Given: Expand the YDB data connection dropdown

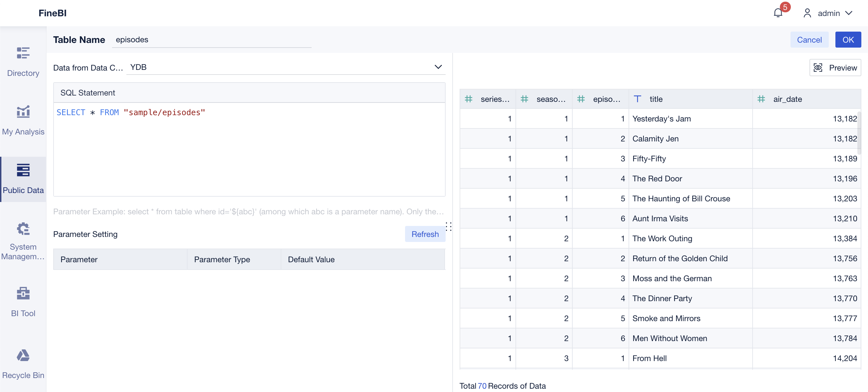Looking at the screenshot, I should pos(438,67).
